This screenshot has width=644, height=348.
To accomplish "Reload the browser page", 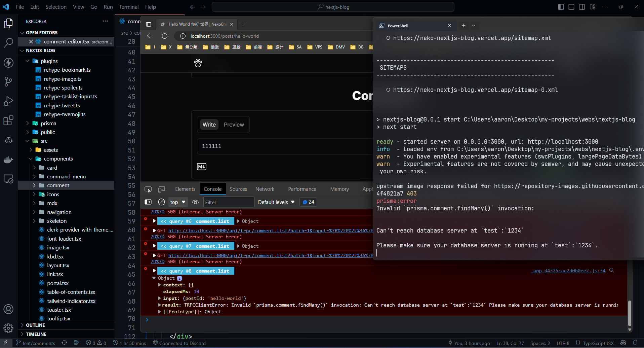I will [x=165, y=36].
